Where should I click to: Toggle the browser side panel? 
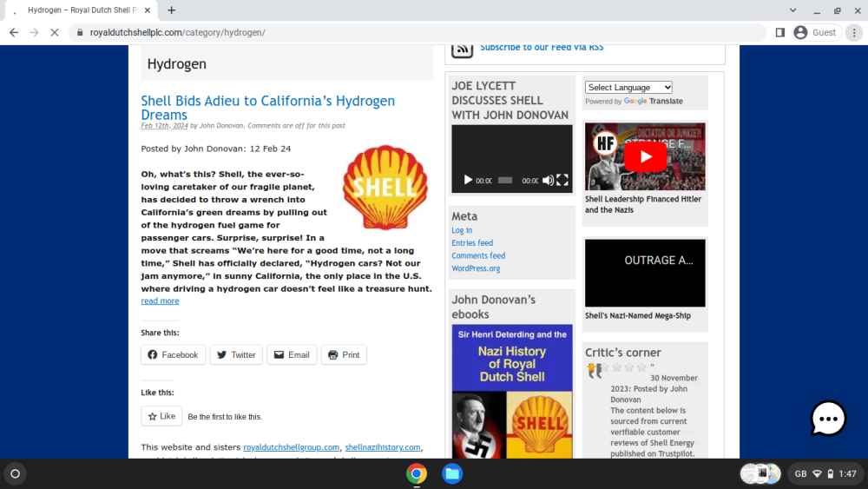(x=780, y=33)
